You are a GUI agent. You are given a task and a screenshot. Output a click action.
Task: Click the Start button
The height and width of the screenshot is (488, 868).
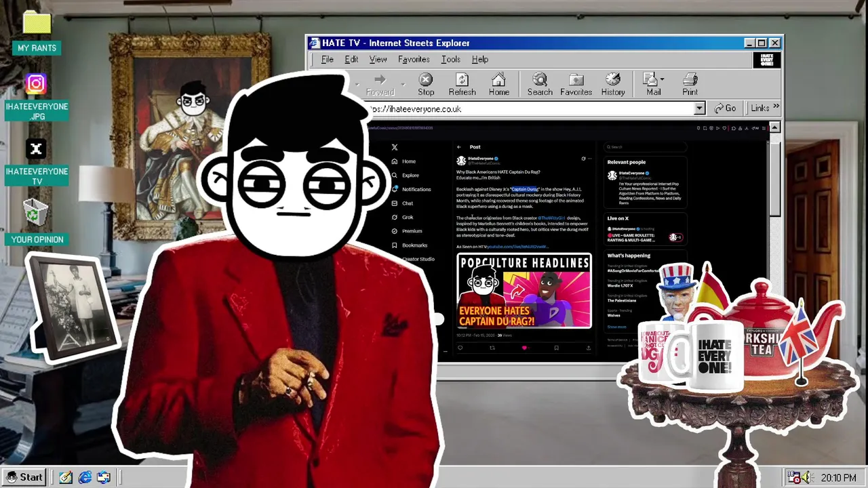pos(24,477)
